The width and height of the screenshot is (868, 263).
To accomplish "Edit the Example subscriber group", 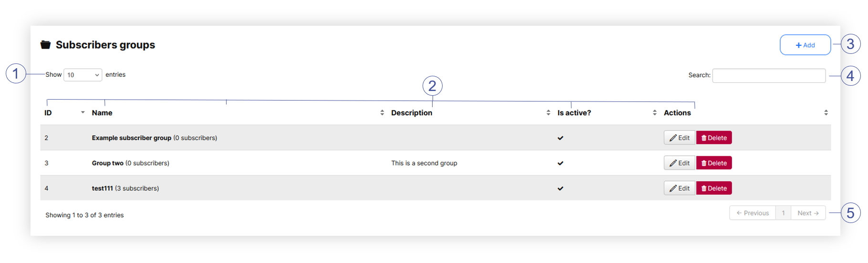I will (x=679, y=138).
